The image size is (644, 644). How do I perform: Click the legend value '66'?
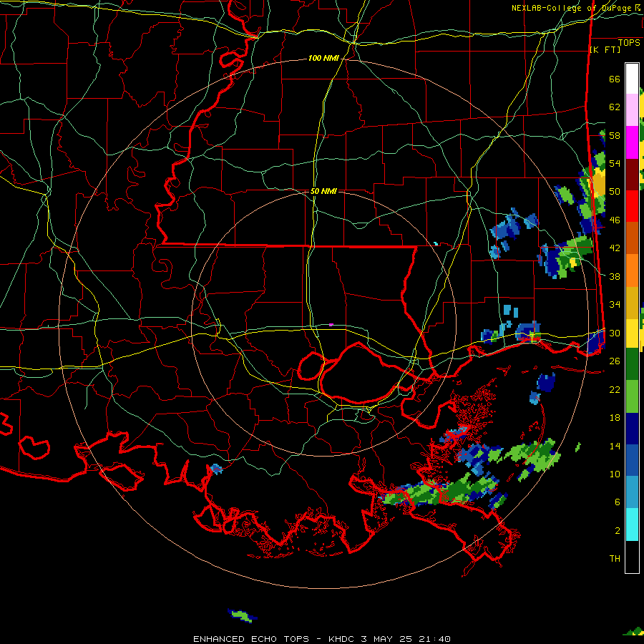click(x=615, y=79)
